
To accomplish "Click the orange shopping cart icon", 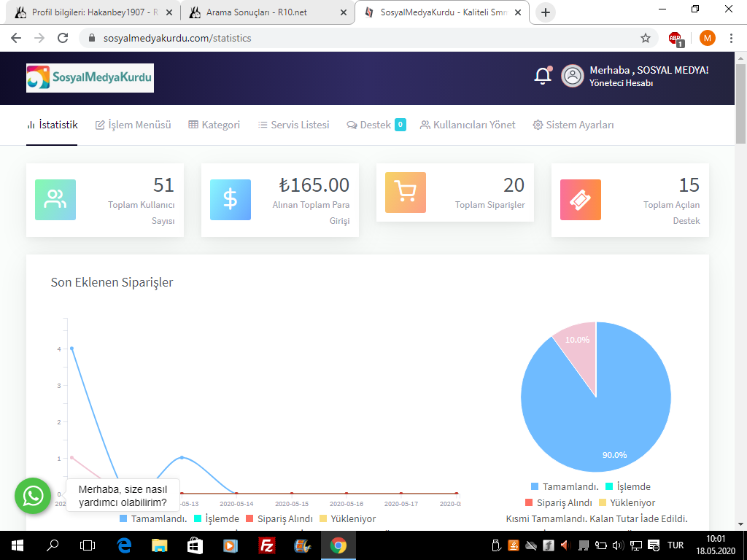I will (x=406, y=192).
